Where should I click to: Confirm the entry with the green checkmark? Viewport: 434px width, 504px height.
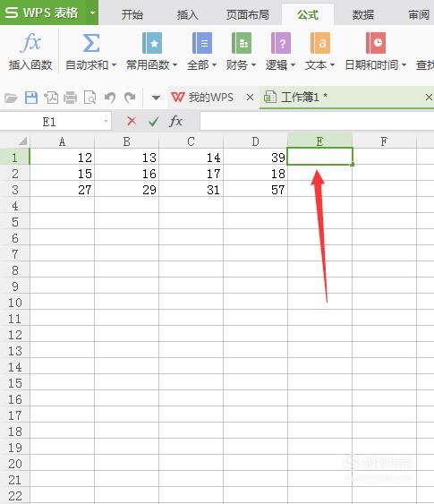point(154,121)
